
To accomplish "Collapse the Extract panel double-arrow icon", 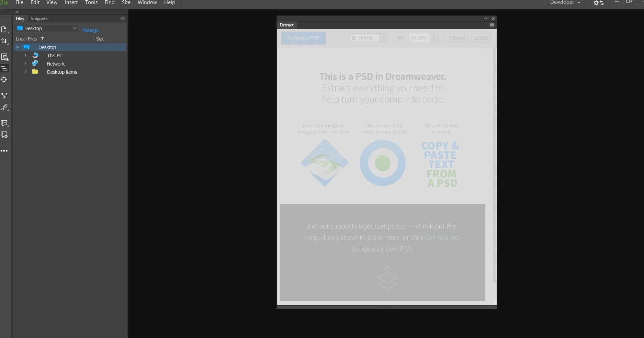I will tap(485, 19).
